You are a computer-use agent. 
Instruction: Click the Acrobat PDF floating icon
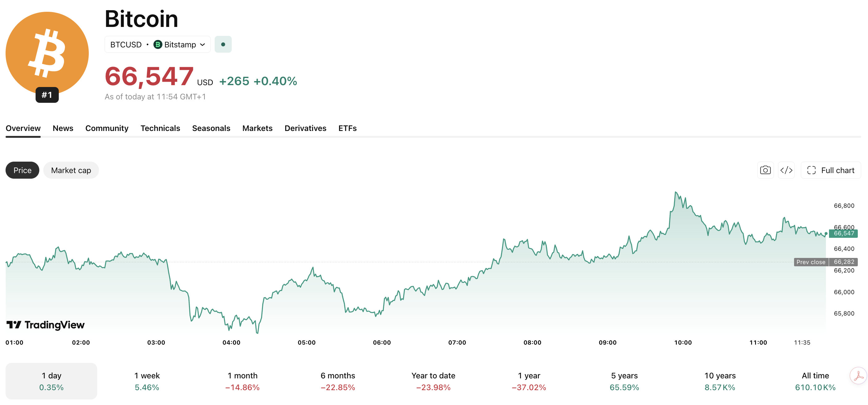click(x=858, y=376)
